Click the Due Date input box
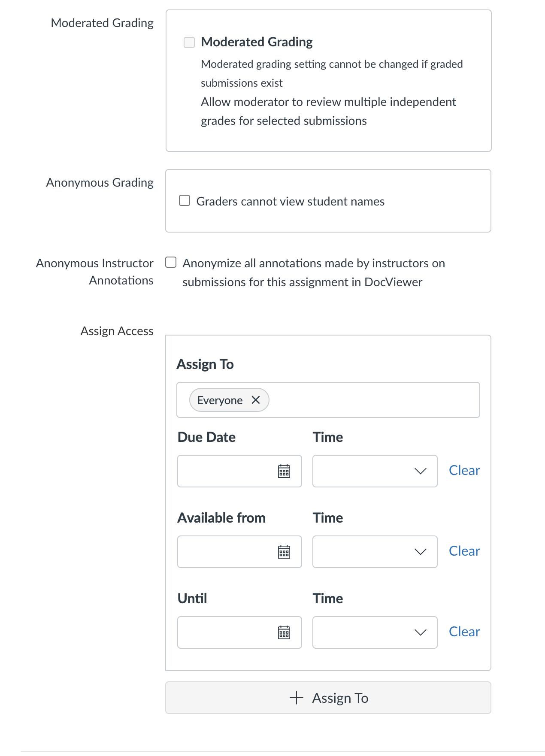Viewport: 545px width, 756px height. pos(227,471)
